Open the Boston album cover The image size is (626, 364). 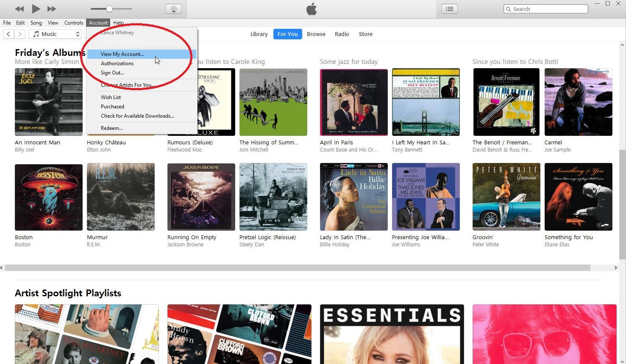pyautogui.click(x=49, y=197)
